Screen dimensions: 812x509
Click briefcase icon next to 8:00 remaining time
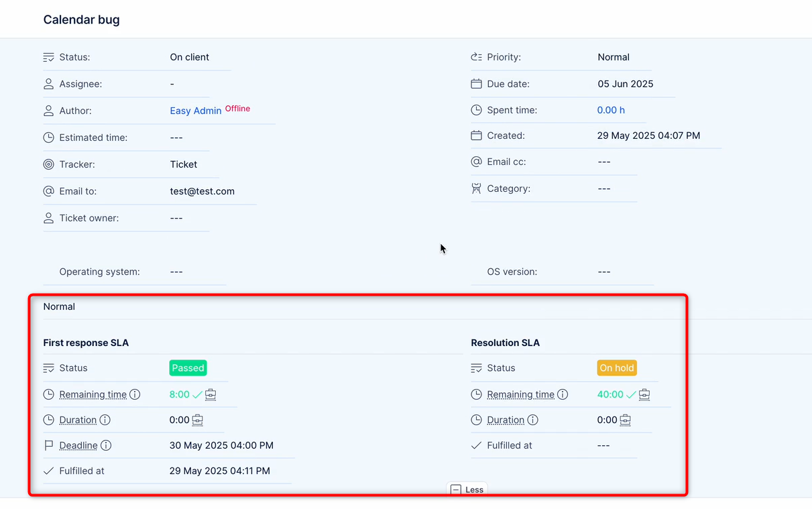[211, 394]
